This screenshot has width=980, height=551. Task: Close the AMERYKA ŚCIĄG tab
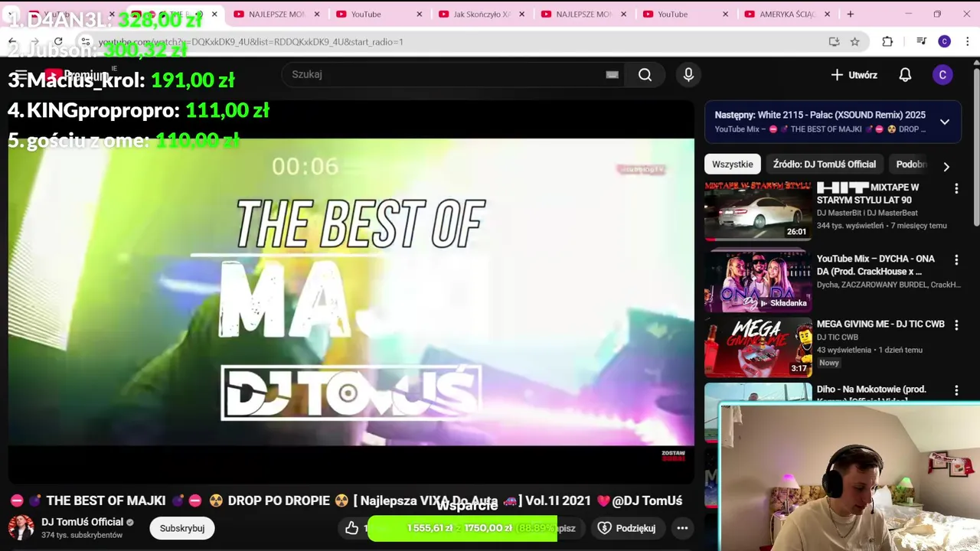coord(828,14)
